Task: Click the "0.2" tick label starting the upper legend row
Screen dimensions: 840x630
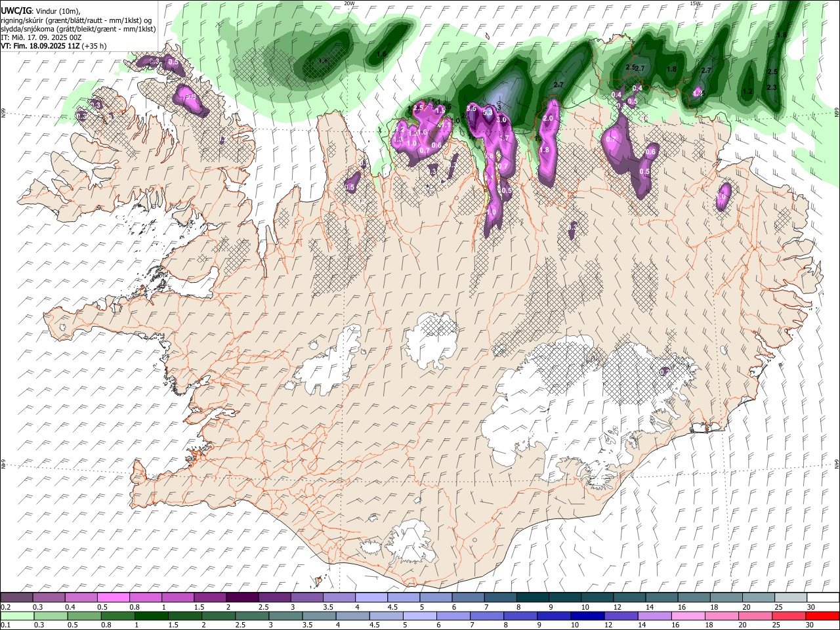Action: pos(5,607)
